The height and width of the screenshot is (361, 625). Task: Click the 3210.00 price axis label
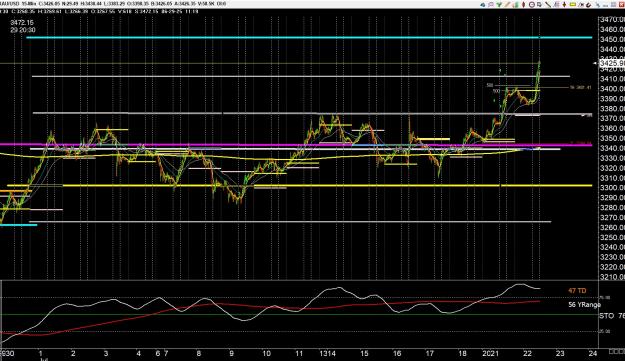pyautogui.click(x=612, y=277)
